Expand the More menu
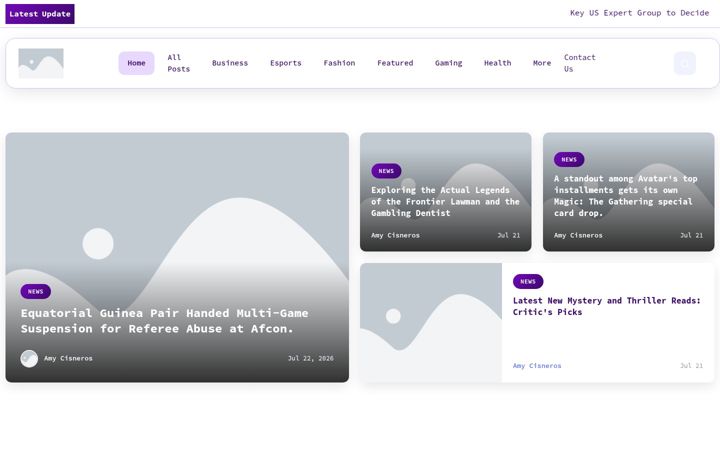The image size is (720, 450). click(542, 63)
